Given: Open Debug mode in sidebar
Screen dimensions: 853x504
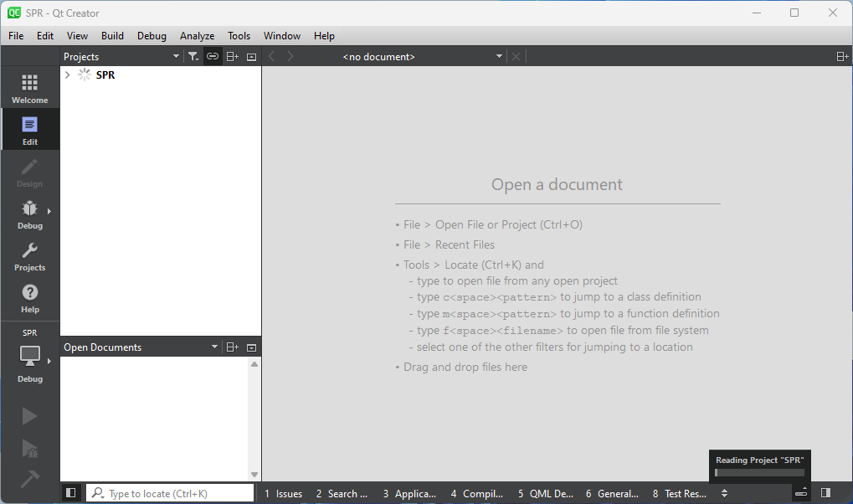Looking at the screenshot, I should pos(29,213).
